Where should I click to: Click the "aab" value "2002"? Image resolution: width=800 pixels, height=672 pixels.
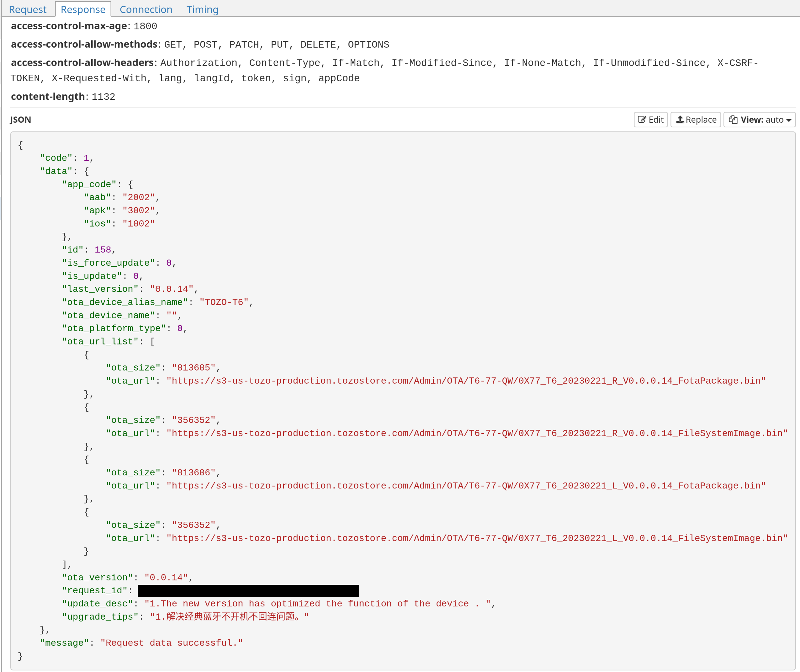[139, 197]
